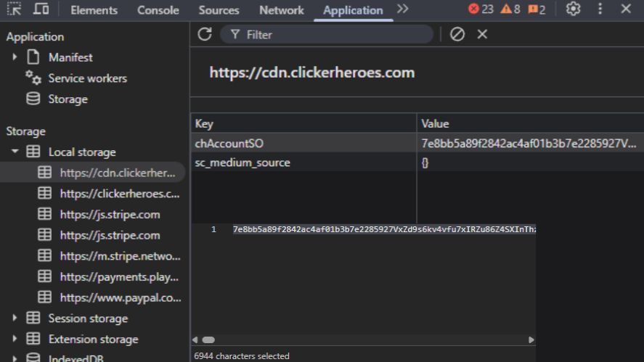Select the second https://js.stripe.com origin
Screen dimensions: 644x362
coord(110,236)
